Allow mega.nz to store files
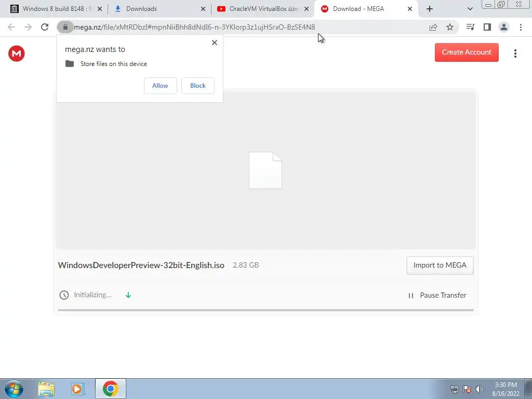Viewport: 532px width, 399px height. (160, 86)
